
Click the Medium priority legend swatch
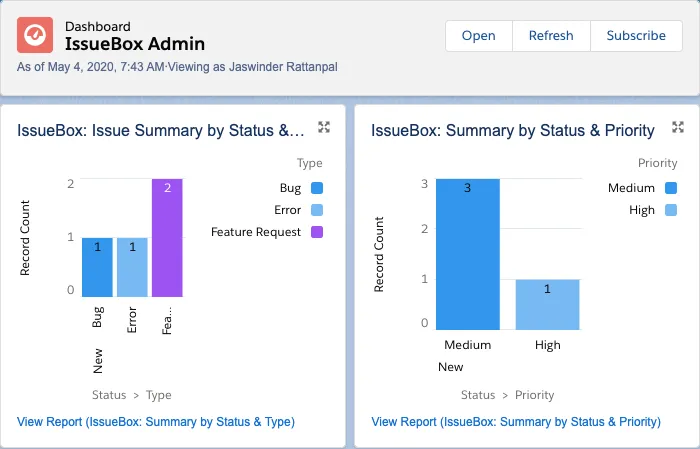pyautogui.click(x=671, y=188)
